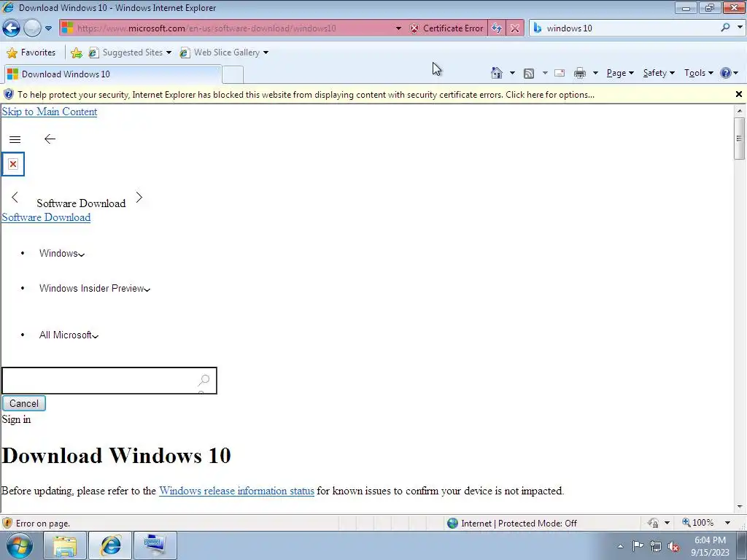Click the Stop loading X icon
Image resolution: width=747 pixels, height=560 pixels.
pos(515,28)
